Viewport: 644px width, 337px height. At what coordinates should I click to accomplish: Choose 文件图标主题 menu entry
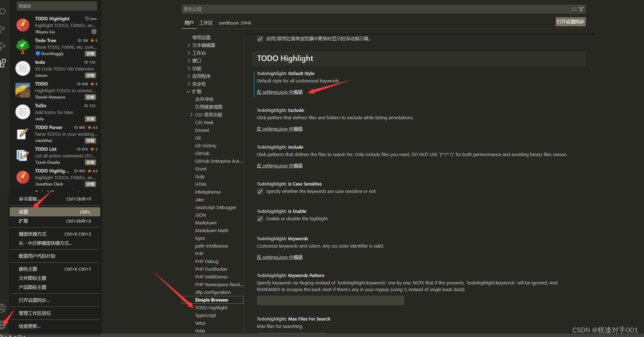click(55, 278)
